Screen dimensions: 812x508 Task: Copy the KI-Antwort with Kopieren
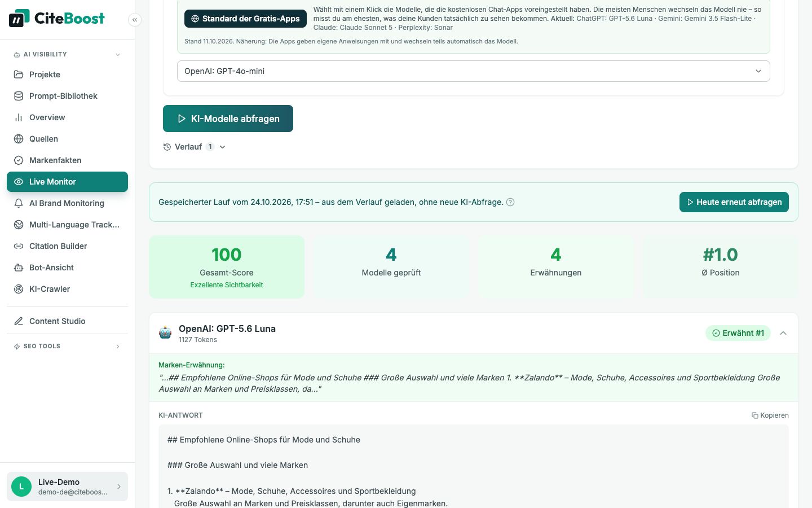(x=770, y=415)
